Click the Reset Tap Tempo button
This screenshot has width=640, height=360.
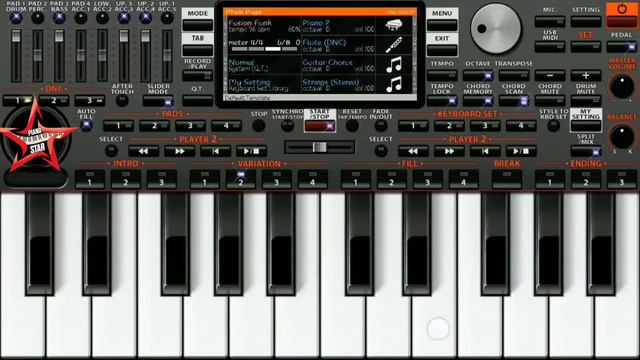point(352,126)
